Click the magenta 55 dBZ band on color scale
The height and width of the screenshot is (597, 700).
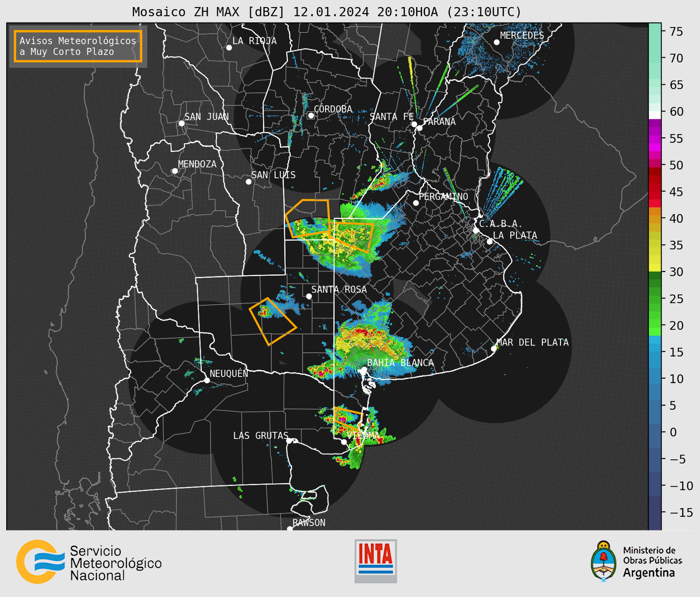[x=655, y=139]
